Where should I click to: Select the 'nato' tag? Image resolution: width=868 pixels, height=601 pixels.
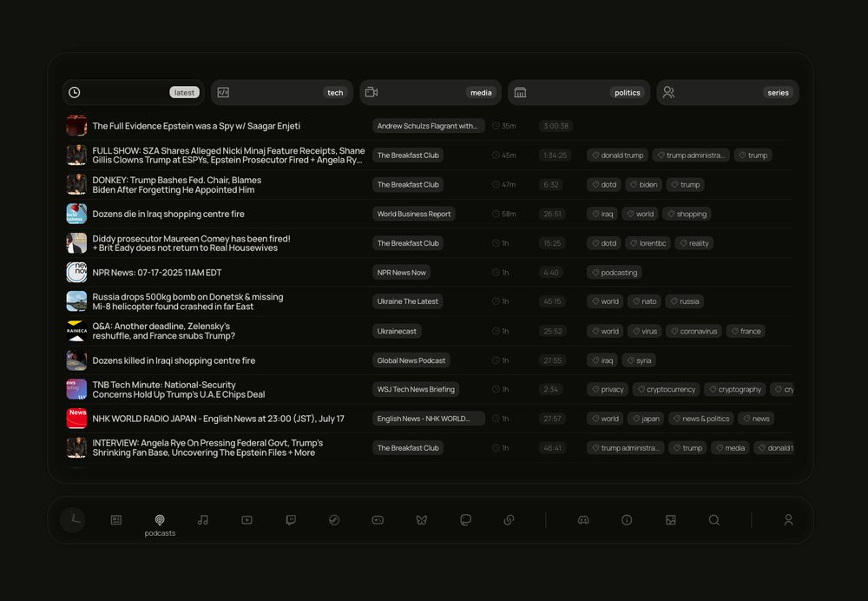click(644, 301)
